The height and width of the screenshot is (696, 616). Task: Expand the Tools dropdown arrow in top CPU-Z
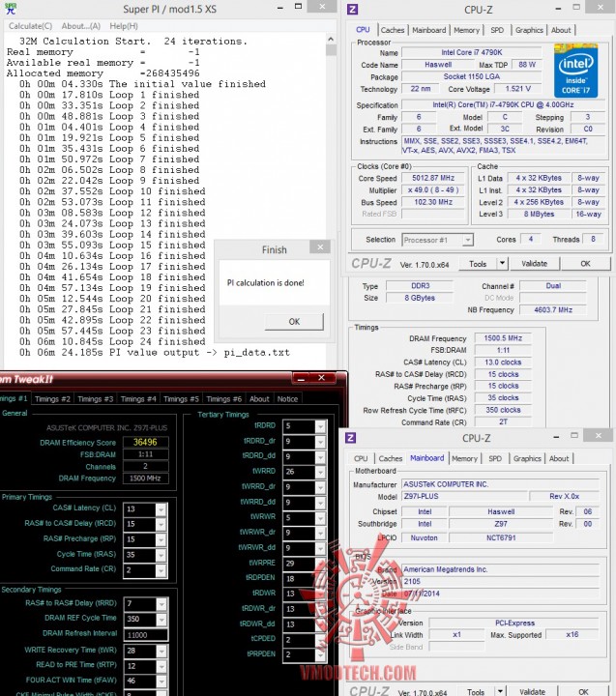(x=502, y=264)
